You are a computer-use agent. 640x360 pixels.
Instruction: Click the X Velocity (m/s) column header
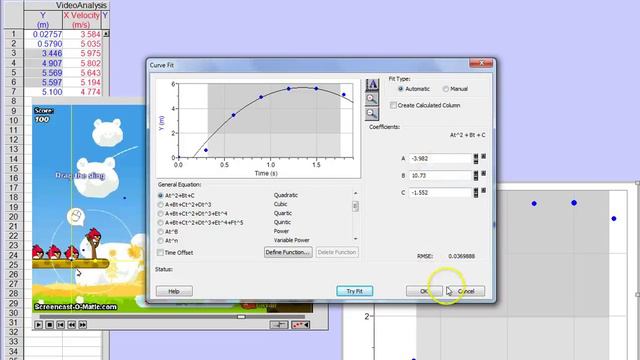[x=82, y=20]
